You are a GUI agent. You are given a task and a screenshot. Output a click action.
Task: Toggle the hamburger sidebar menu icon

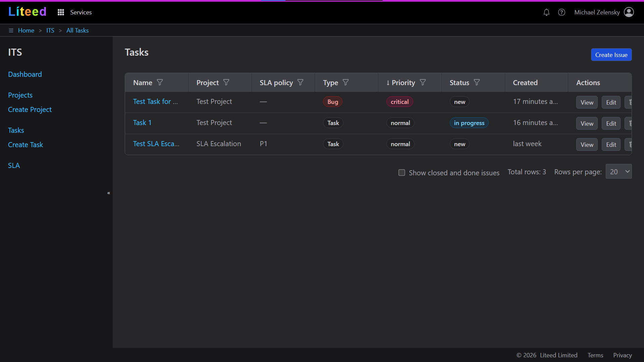(x=11, y=31)
